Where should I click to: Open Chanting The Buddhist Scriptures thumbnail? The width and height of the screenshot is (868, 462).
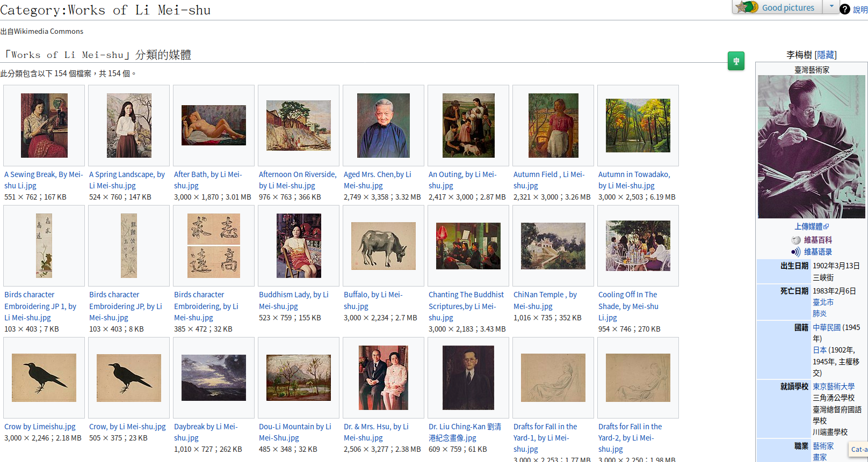point(468,246)
